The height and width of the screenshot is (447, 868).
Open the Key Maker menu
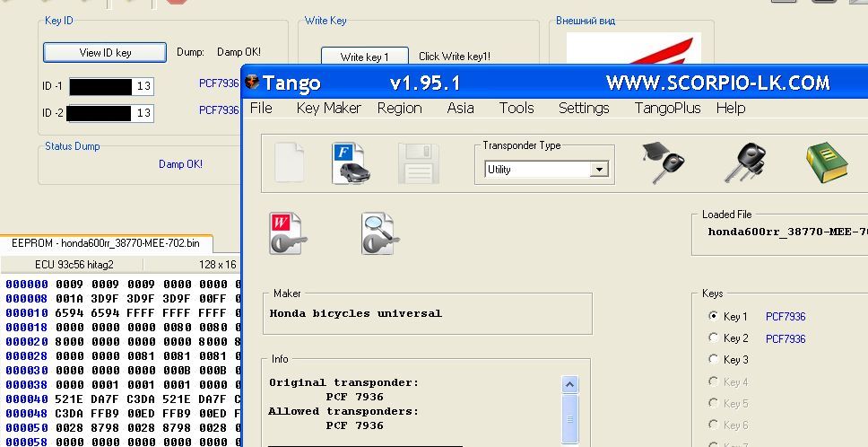[x=328, y=108]
